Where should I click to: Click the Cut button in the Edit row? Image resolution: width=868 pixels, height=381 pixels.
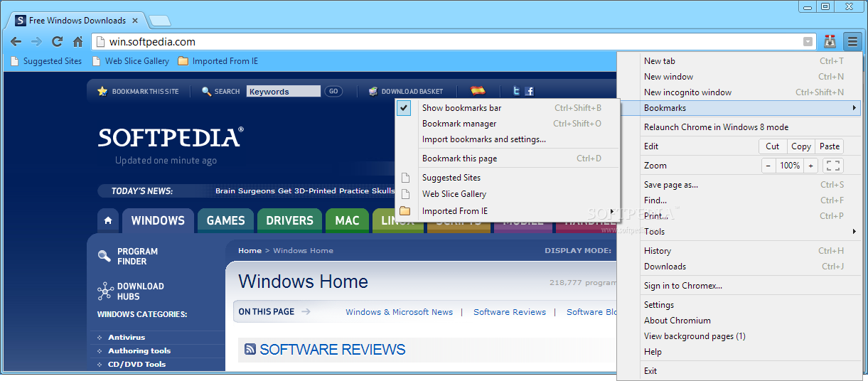[773, 146]
